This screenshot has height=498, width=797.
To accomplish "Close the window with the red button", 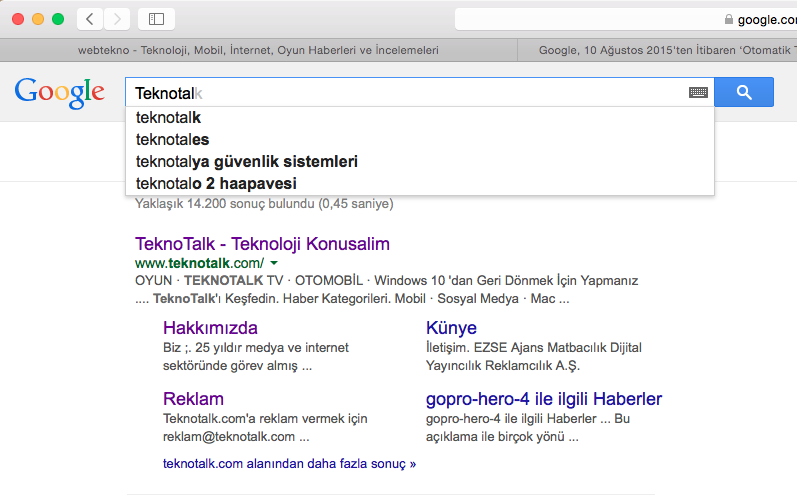I will pos(18,19).
